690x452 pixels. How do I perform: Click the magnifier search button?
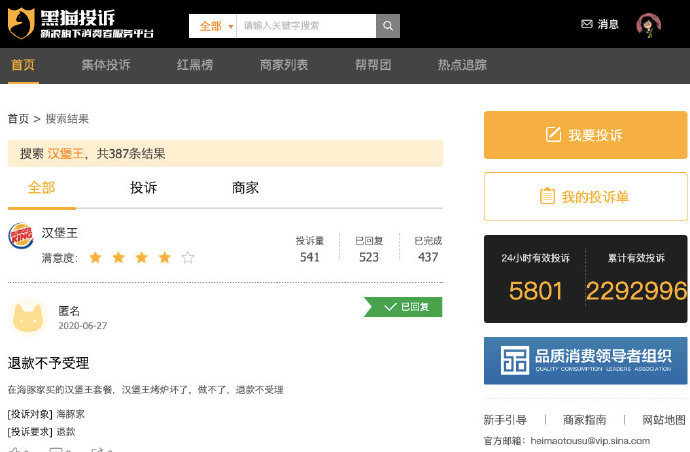388,26
